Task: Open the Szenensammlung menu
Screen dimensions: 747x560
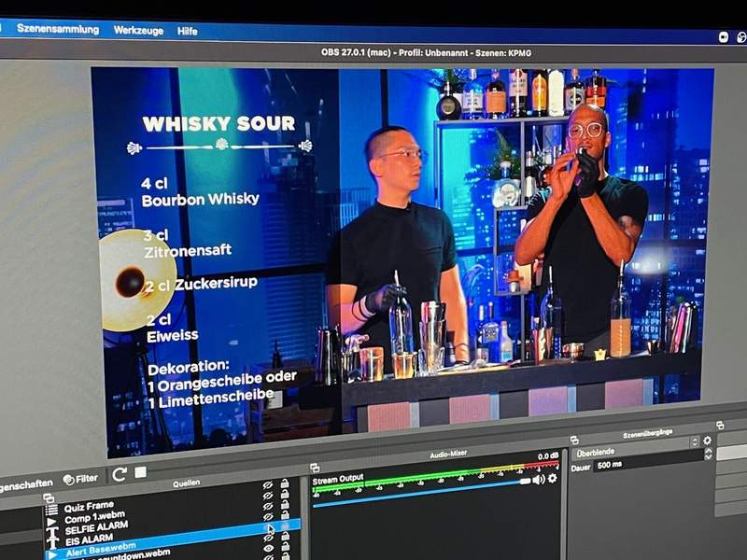Action: [58, 29]
